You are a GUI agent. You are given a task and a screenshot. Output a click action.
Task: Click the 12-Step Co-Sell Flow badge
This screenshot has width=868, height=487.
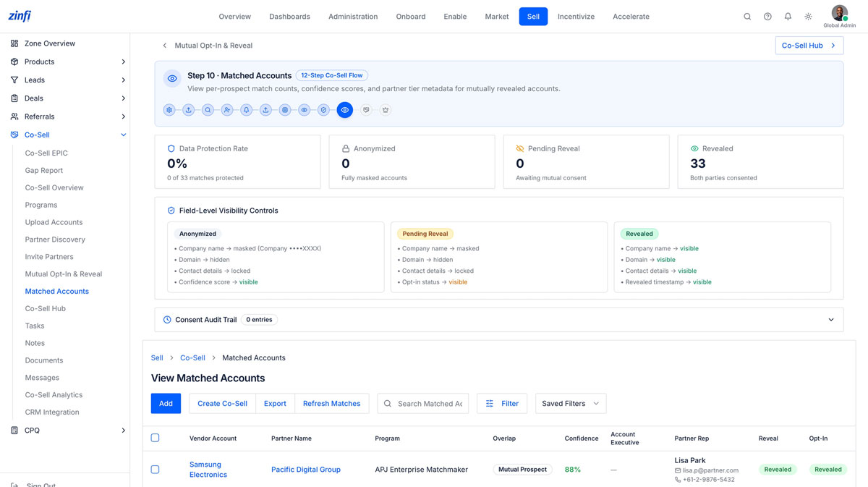(332, 75)
